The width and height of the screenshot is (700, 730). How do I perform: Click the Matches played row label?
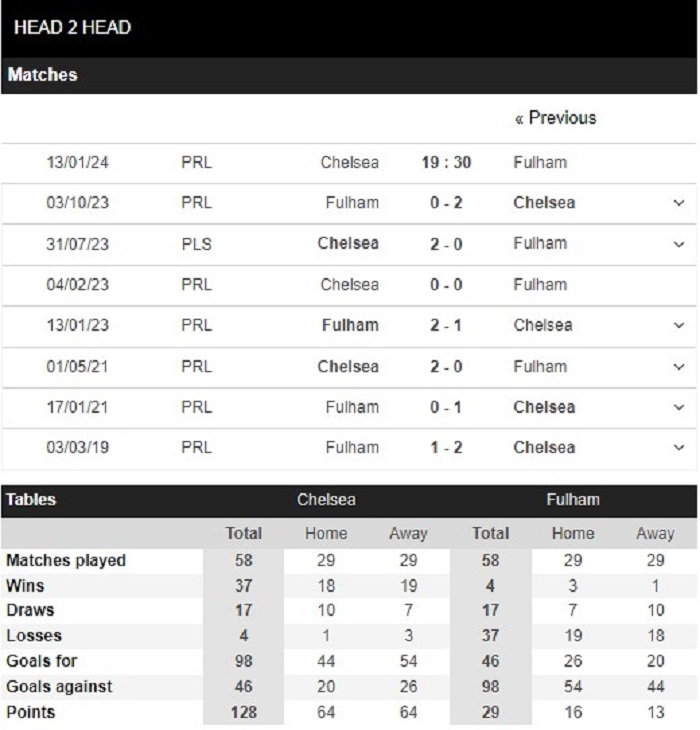pyautogui.click(x=66, y=561)
